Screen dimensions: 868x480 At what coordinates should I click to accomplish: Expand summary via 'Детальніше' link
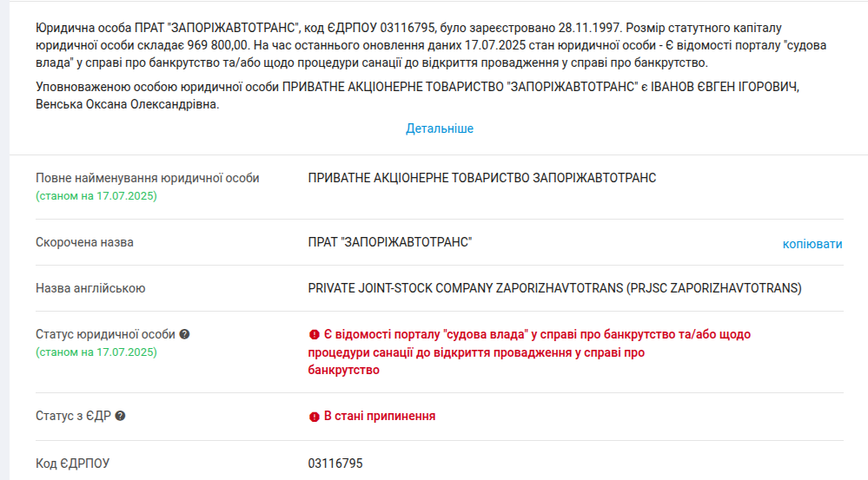[x=440, y=128]
